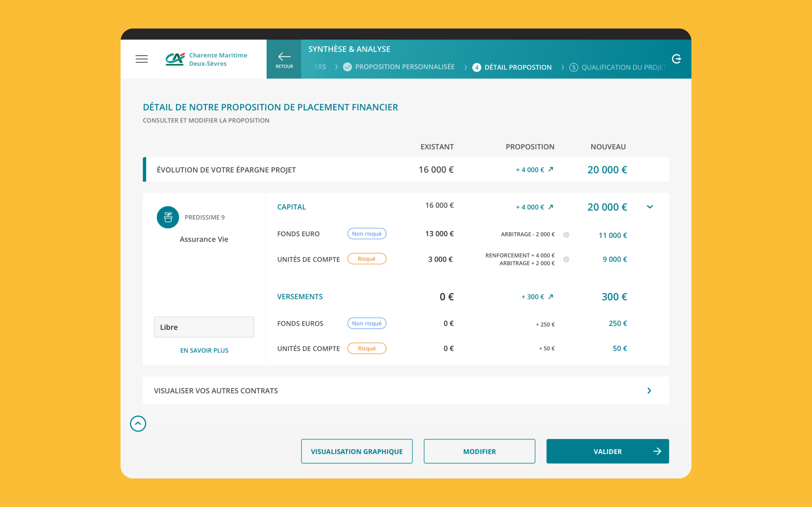Screen dimensions: 812x507
Task: Open the info tooltip beside Renforcement +4000 €
Action: pos(567,259)
